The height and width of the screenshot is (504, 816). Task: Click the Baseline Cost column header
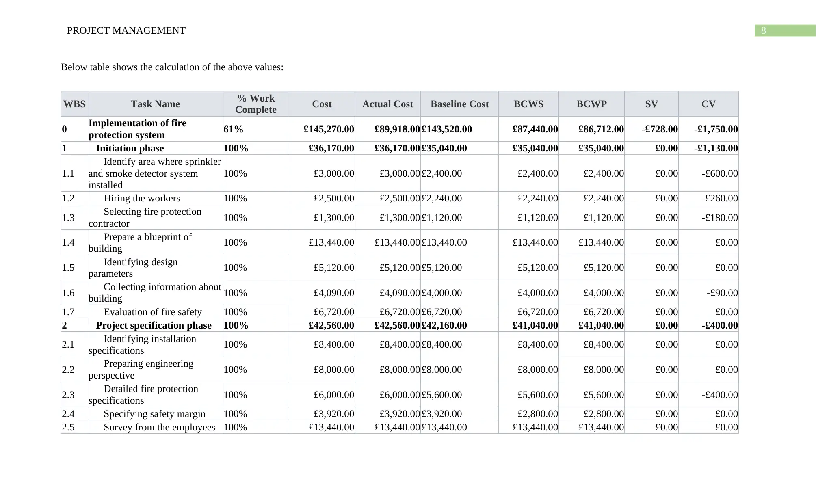(459, 104)
